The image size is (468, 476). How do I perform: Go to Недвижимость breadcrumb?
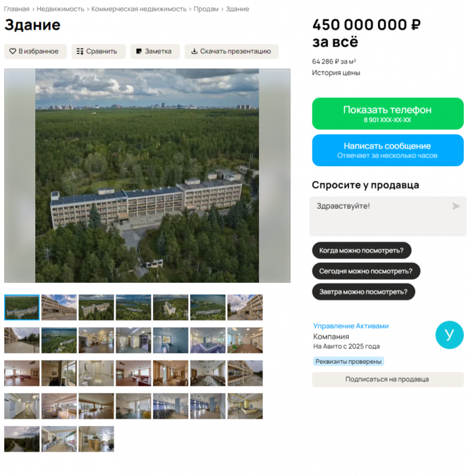tap(61, 9)
